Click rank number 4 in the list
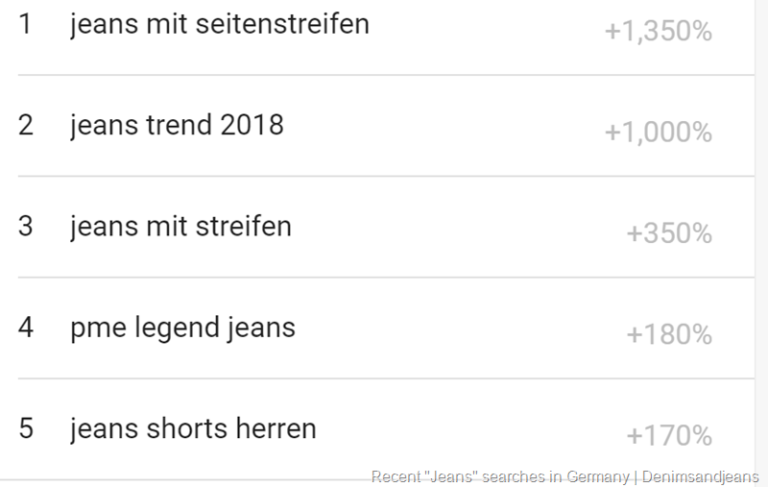This screenshot has width=768, height=487. pos(25,327)
